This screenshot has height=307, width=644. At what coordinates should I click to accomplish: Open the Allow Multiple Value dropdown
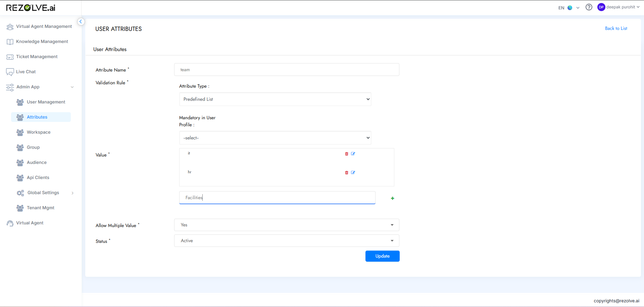(287, 225)
